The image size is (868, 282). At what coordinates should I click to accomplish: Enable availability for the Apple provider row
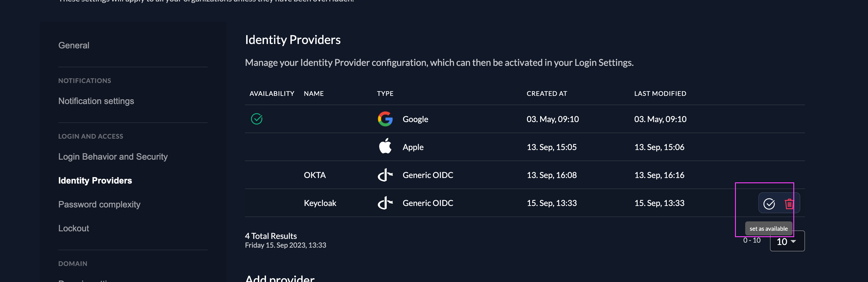tap(770, 147)
